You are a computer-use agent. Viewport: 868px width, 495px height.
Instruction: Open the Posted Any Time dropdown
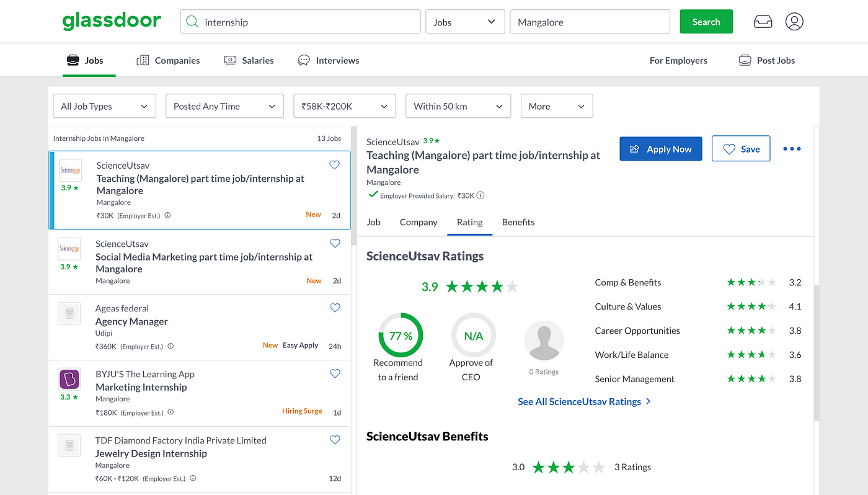(x=224, y=106)
